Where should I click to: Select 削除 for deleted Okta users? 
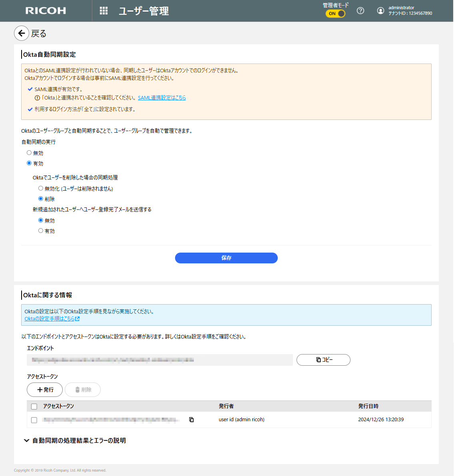click(41, 199)
